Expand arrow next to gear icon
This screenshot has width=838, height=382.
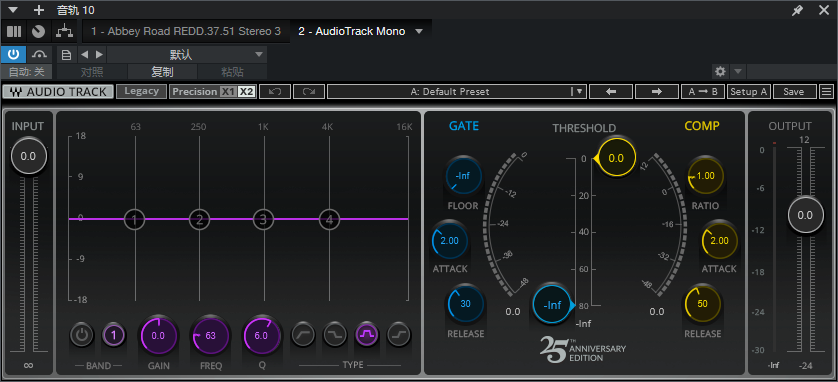click(738, 71)
